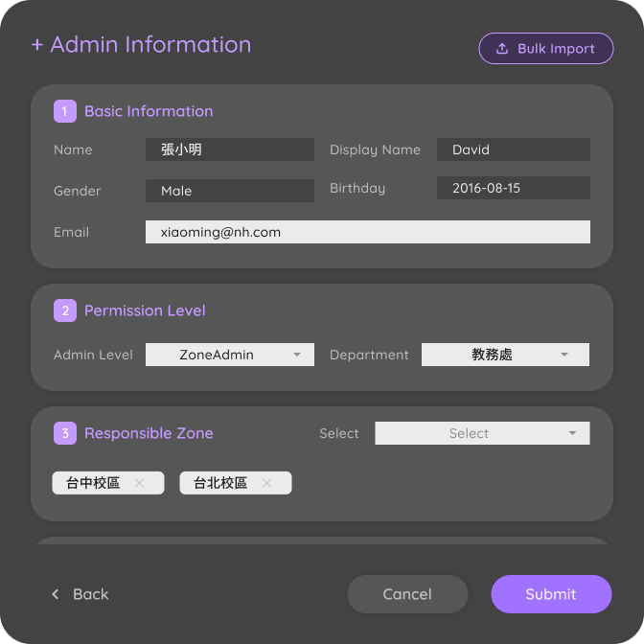Viewport: 644px width, 644px height.
Task: Click the Basic Information section heading
Action: point(149,111)
